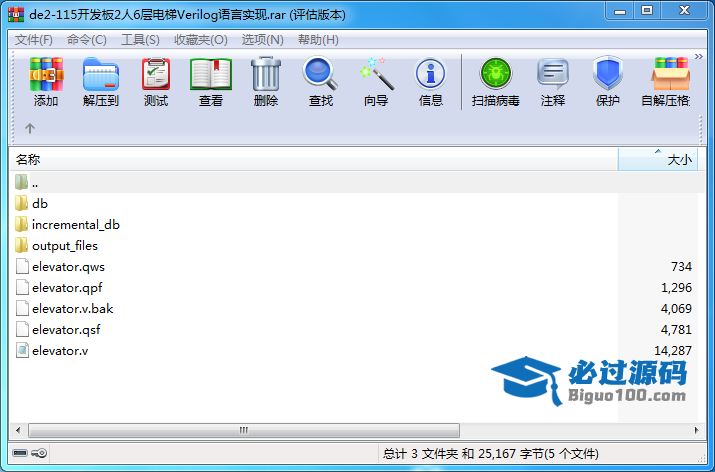Click the scroll left arrow
Viewport: 715px width, 472px height.
click(x=18, y=430)
